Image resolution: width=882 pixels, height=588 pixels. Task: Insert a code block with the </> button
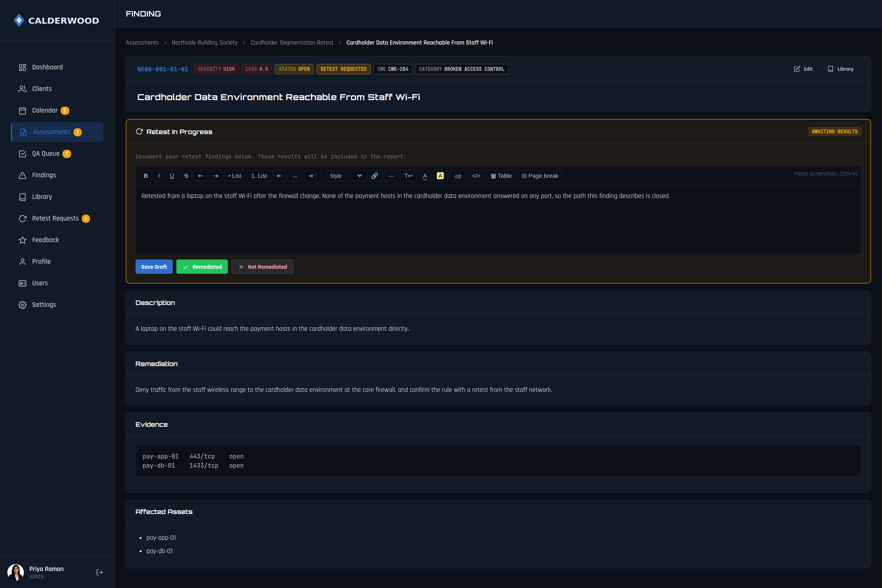(476, 176)
